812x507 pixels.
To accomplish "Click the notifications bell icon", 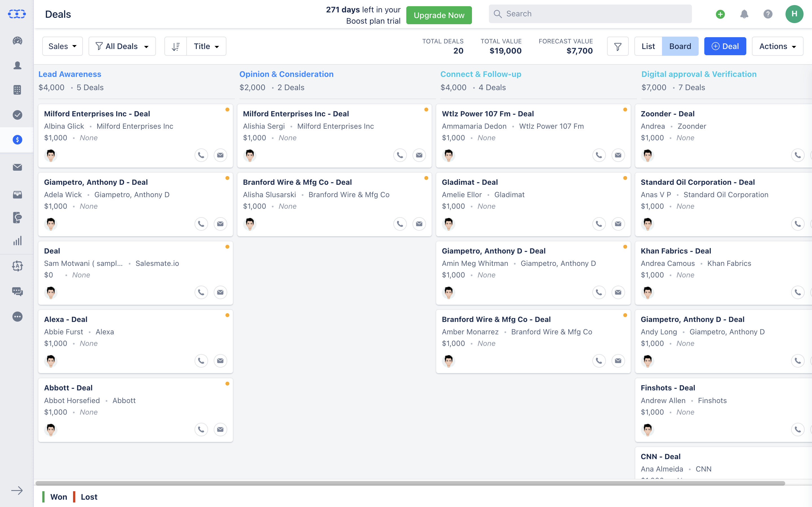I will (x=744, y=14).
